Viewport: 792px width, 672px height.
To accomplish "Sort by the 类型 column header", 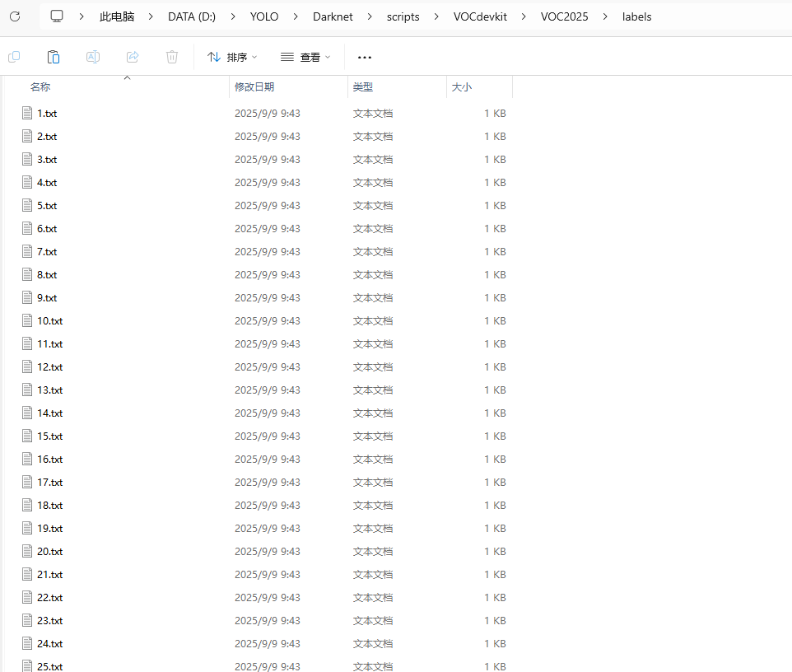I will 363,87.
